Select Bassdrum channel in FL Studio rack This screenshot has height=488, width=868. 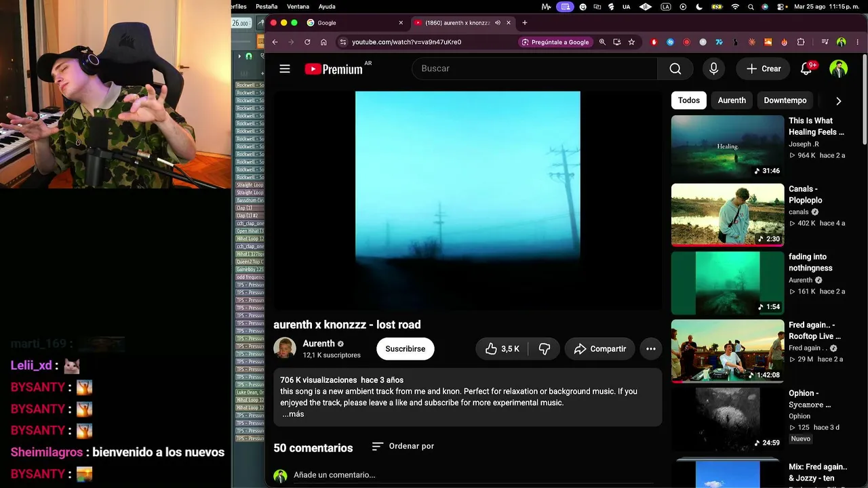250,201
